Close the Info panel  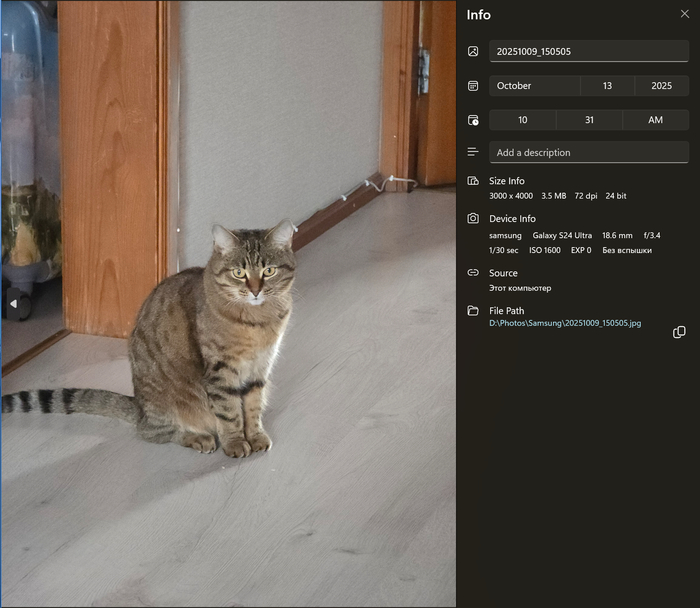pyautogui.click(x=684, y=14)
